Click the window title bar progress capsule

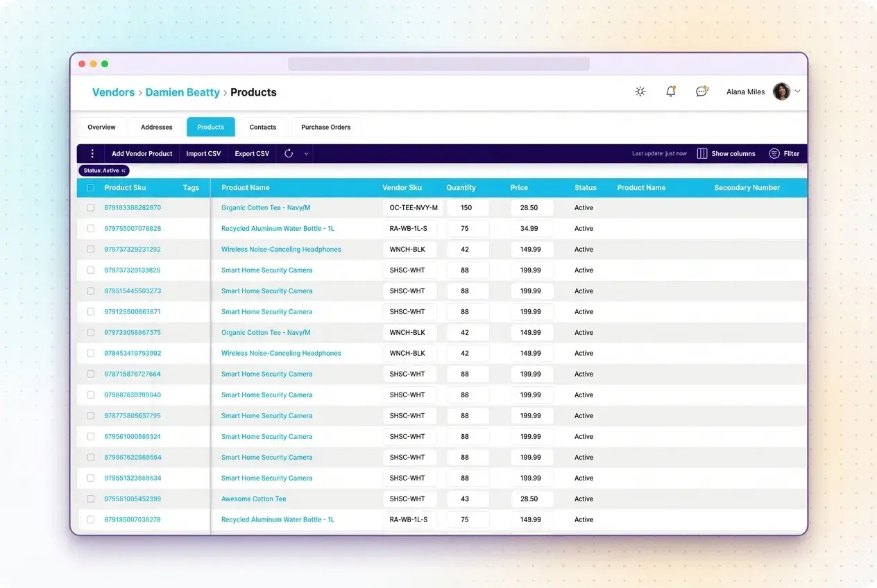pos(438,63)
